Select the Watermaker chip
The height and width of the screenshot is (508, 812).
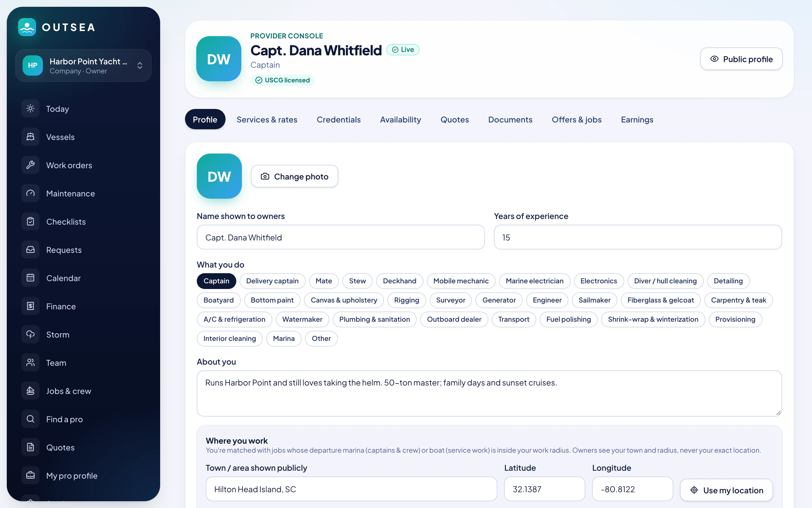(302, 319)
